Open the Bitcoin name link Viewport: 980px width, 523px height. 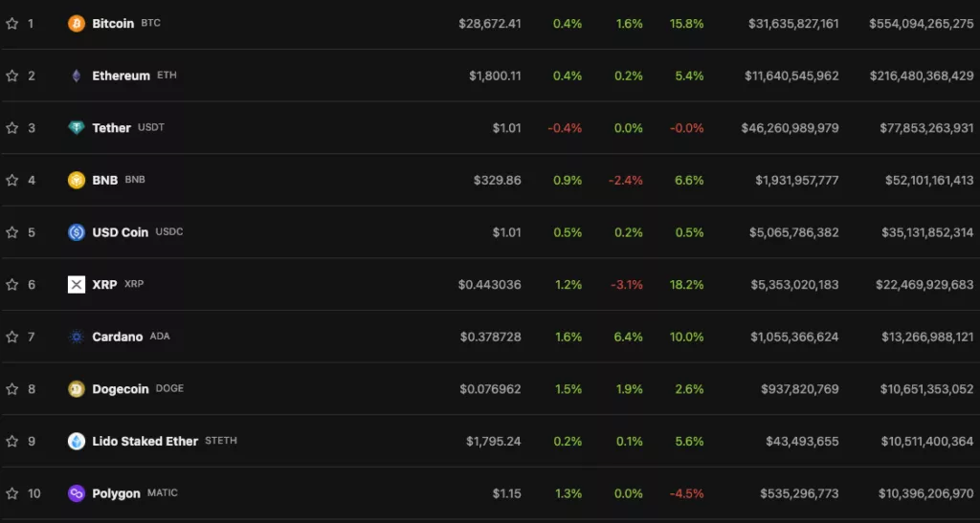[x=113, y=23]
